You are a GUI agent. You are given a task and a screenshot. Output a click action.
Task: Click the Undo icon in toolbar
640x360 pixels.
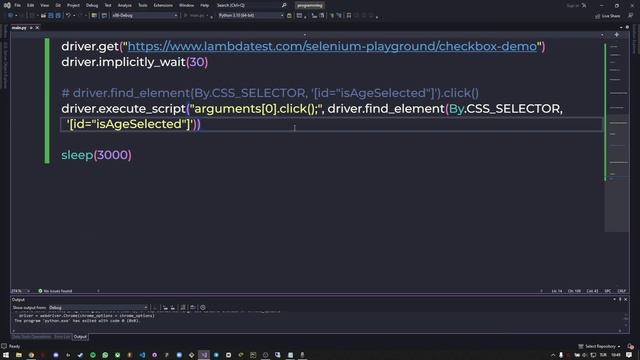[68, 16]
